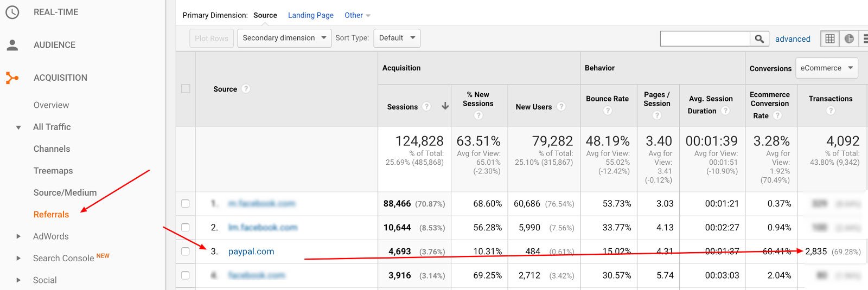Expand the Search Console section arrow

coord(18,258)
